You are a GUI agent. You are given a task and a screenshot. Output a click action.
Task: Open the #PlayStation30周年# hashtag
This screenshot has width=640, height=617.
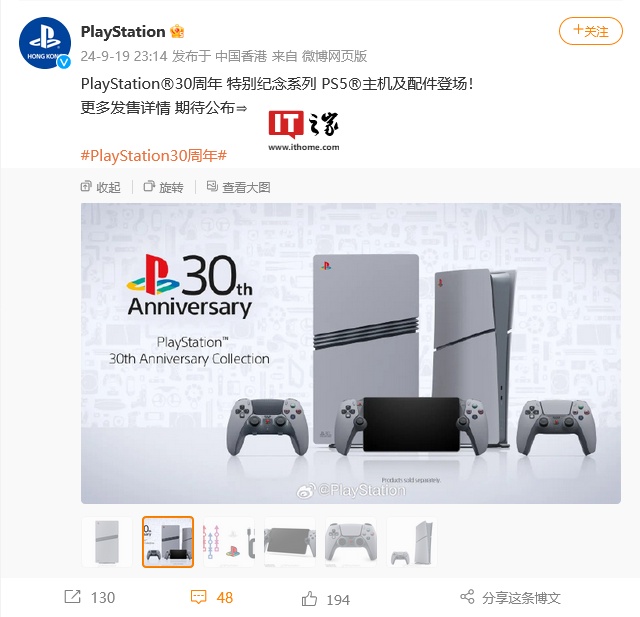[153, 155]
